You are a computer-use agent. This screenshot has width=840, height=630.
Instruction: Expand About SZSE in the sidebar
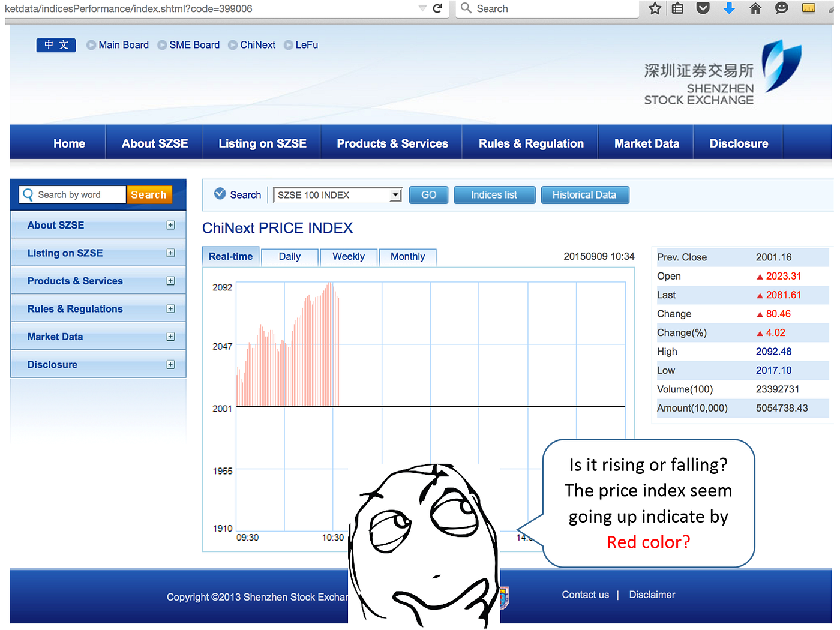click(170, 225)
